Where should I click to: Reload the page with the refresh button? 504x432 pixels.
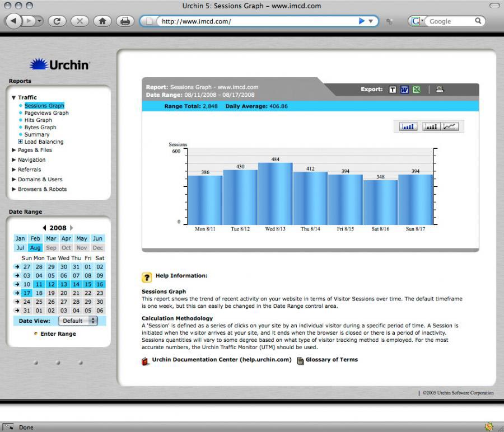pos(57,21)
